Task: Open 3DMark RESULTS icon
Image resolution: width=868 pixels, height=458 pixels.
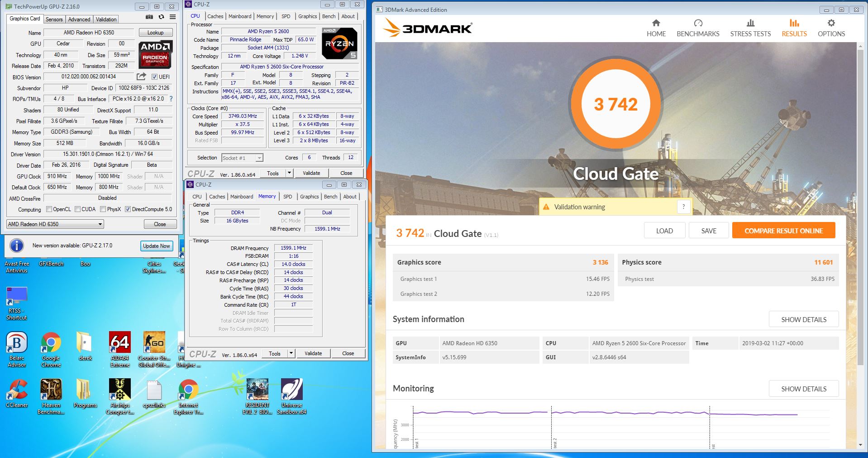Action: pos(794,23)
